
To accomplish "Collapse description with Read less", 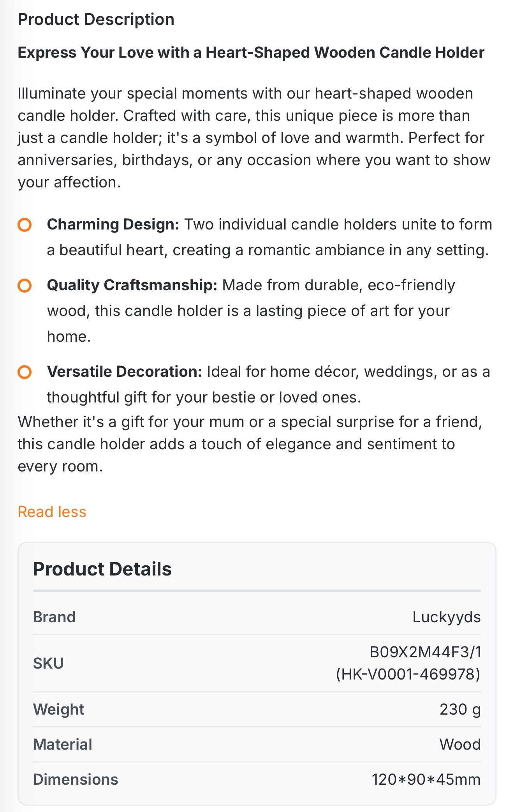I will tap(52, 512).
